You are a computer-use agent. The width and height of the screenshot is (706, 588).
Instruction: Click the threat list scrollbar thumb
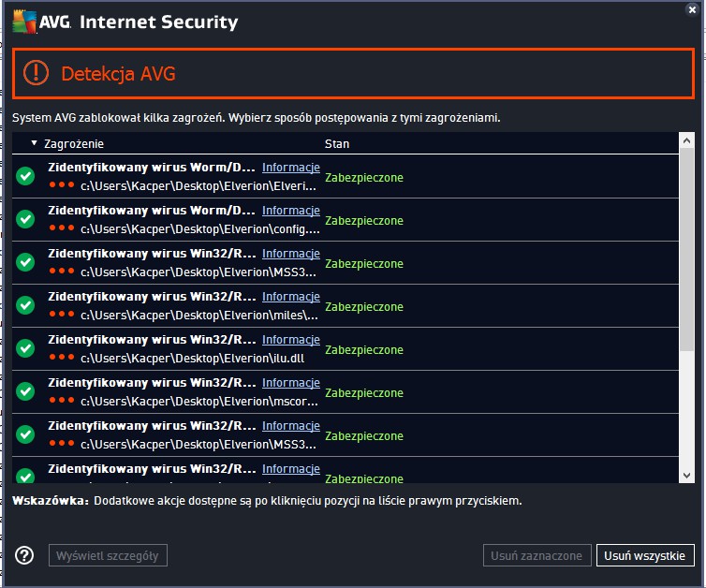pyautogui.click(x=686, y=249)
